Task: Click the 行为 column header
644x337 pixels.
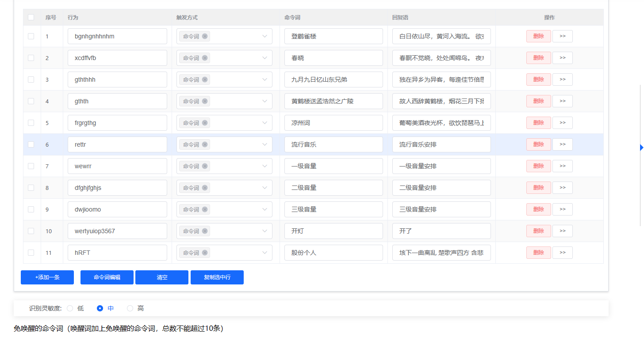Action: tap(73, 18)
